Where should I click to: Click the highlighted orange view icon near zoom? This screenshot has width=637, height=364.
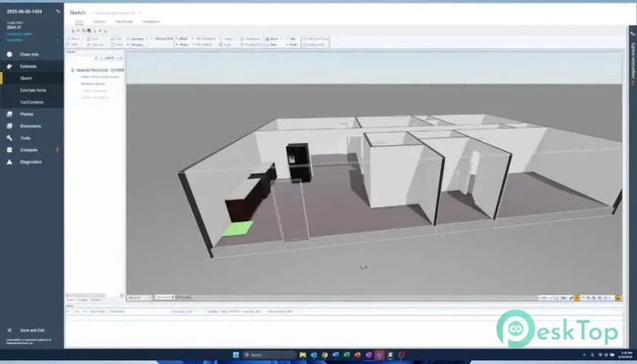pos(577,298)
